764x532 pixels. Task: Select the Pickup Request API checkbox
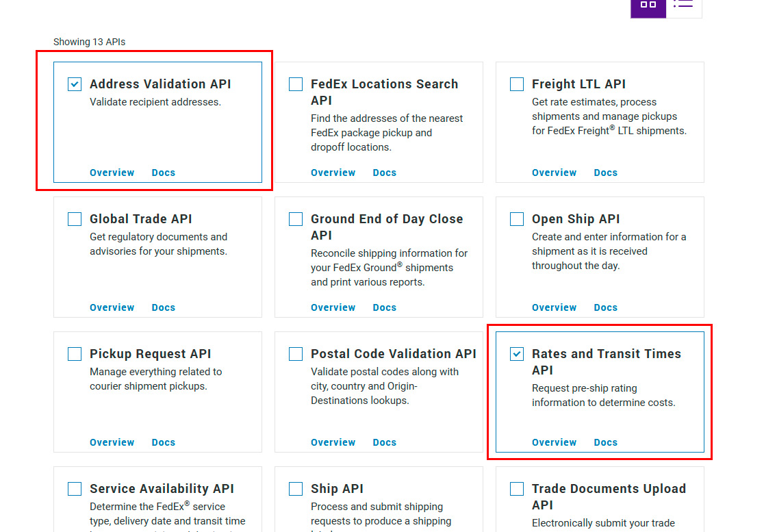pos(75,354)
